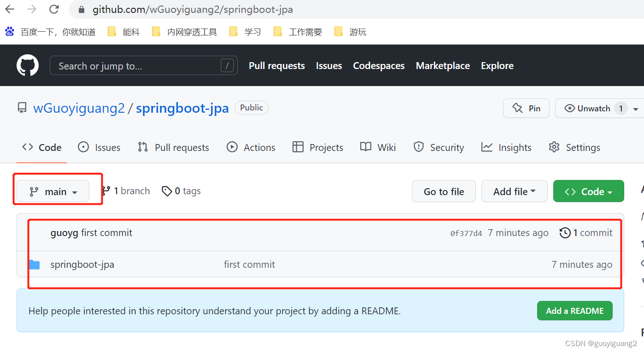Click the browser forward arrow
This screenshot has width=644, height=352.
point(32,9)
